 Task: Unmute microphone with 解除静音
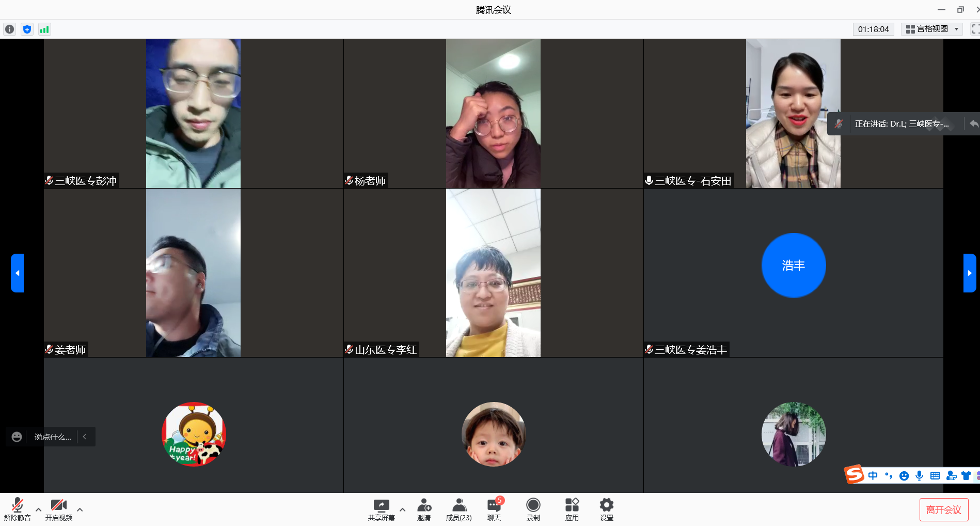(x=18, y=509)
